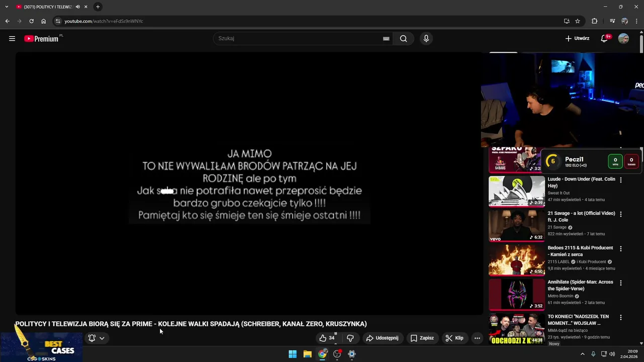Open the YouTube hamburger guide menu

pos(12,39)
